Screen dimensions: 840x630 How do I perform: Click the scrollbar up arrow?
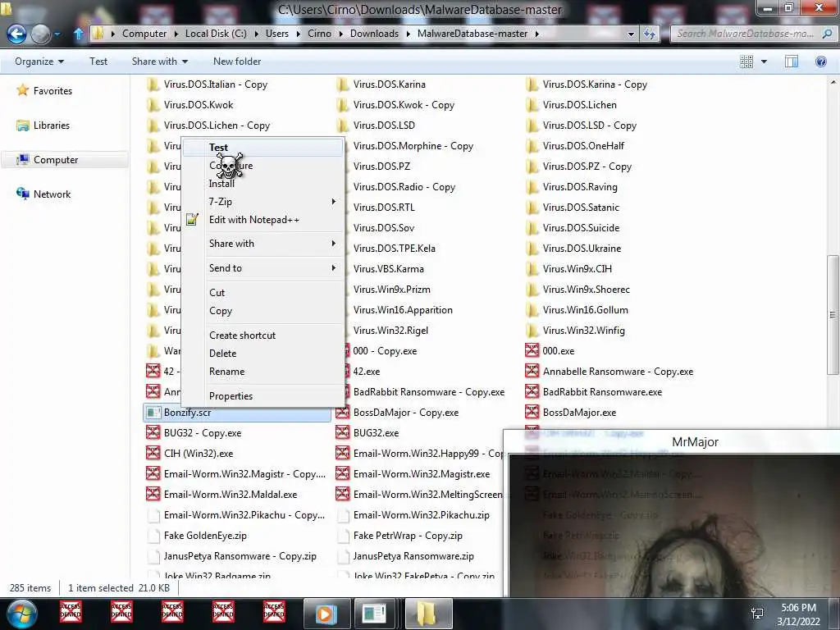[833, 83]
